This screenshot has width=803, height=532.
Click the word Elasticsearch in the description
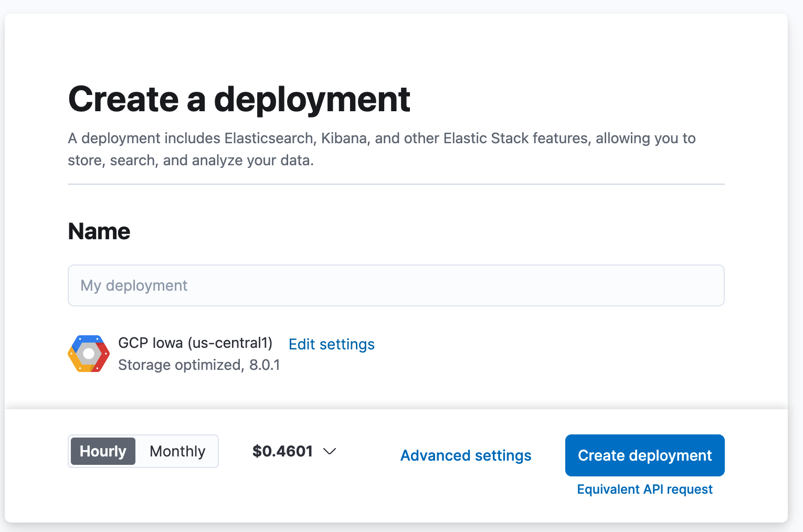(269, 139)
